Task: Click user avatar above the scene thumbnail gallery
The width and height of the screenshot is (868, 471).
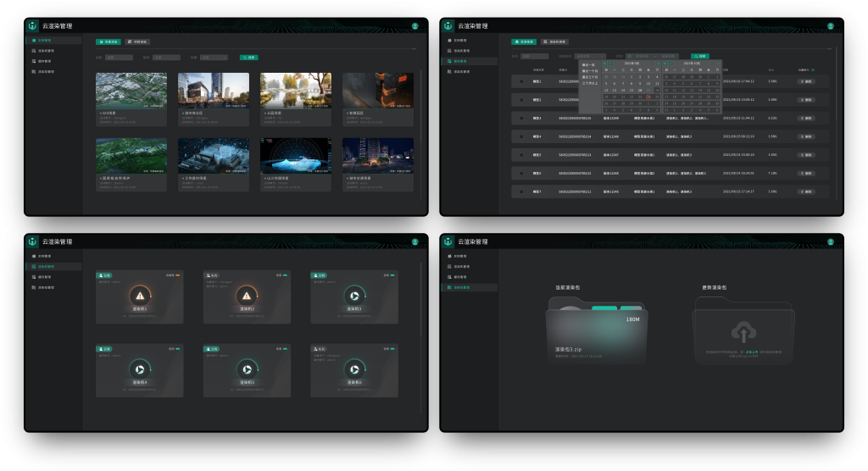Action: [x=415, y=26]
